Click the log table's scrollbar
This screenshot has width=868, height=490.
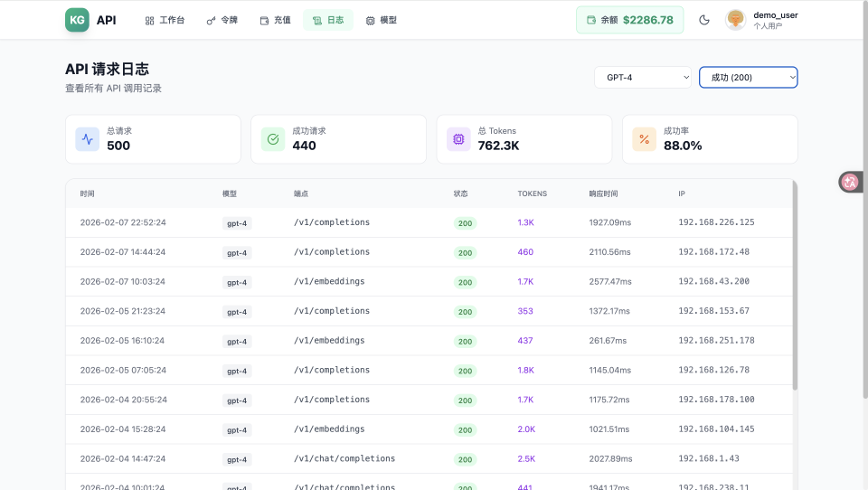(795, 286)
